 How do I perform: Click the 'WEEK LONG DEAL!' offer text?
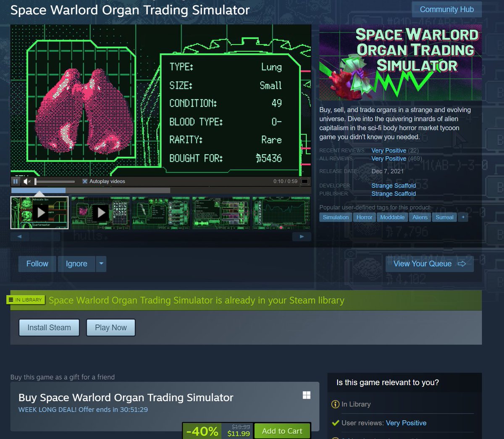pos(83,410)
